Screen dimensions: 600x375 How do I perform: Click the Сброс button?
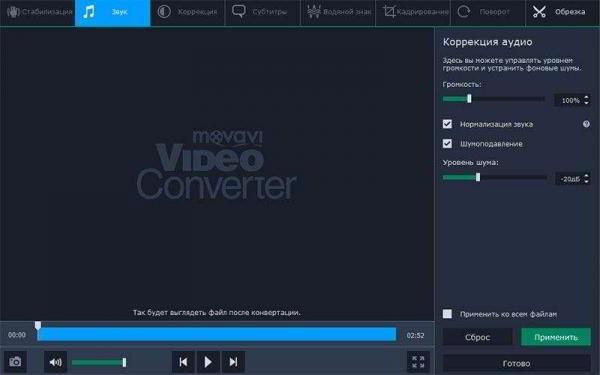pyautogui.click(x=477, y=337)
